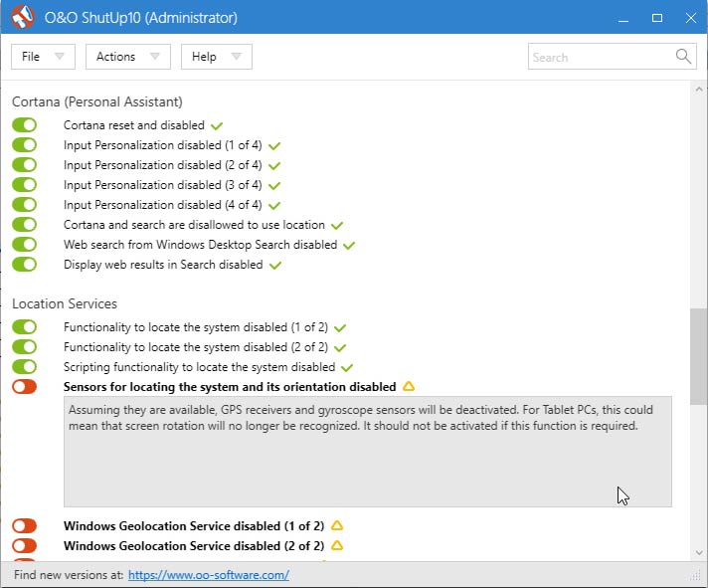
Task: Toggle Display web results in Search switch
Action: pos(25,265)
